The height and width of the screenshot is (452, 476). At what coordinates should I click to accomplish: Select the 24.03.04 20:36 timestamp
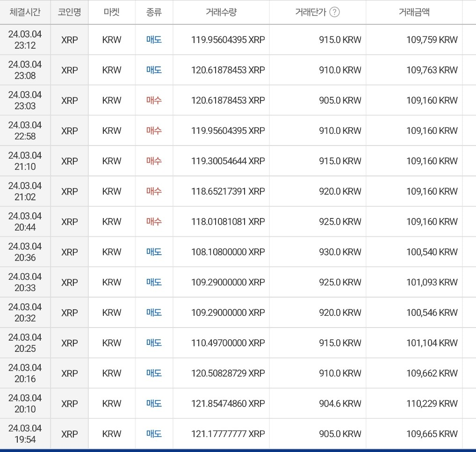point(25,252)
